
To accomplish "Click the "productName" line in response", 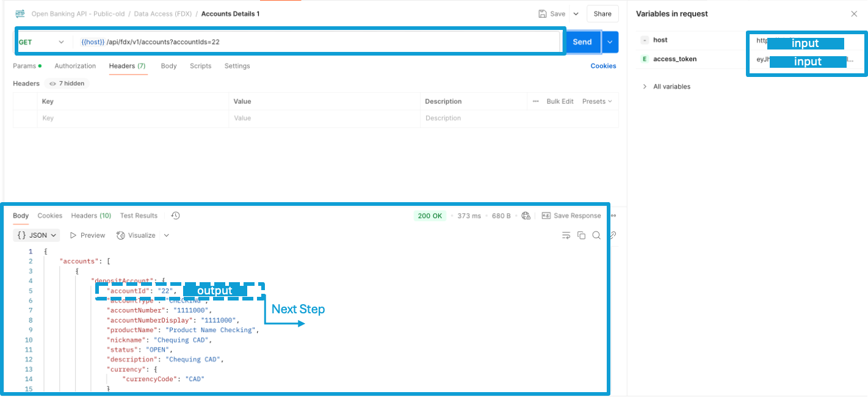I will [183, 330].
